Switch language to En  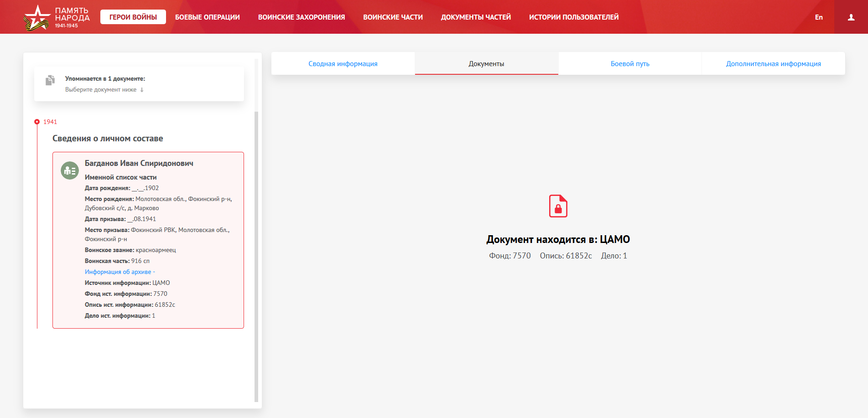819,17
